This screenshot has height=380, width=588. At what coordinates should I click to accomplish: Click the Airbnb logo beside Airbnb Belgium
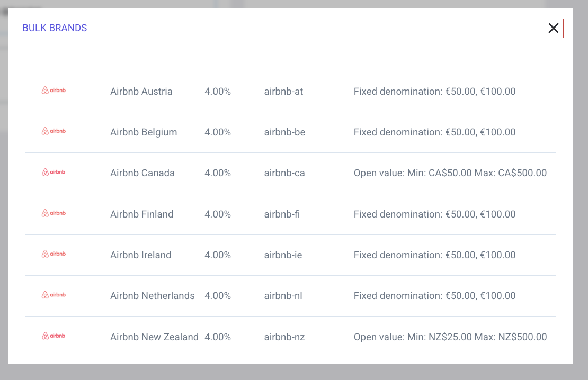[x=54, y=131]
